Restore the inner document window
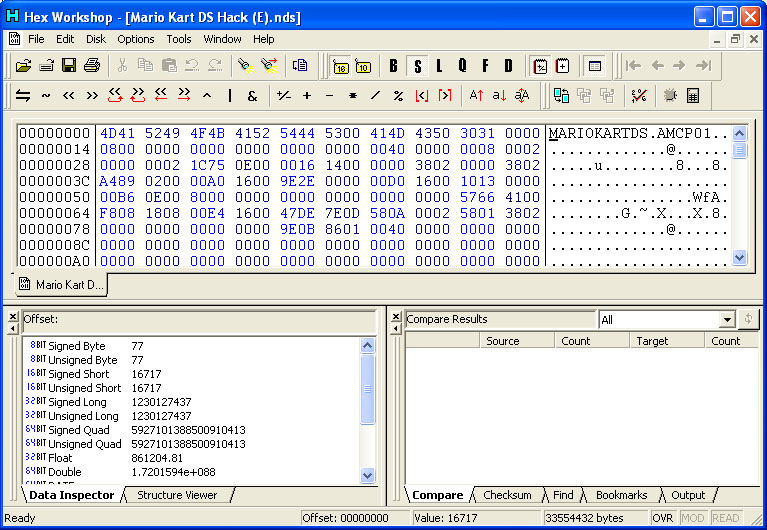 coord(735,39)
